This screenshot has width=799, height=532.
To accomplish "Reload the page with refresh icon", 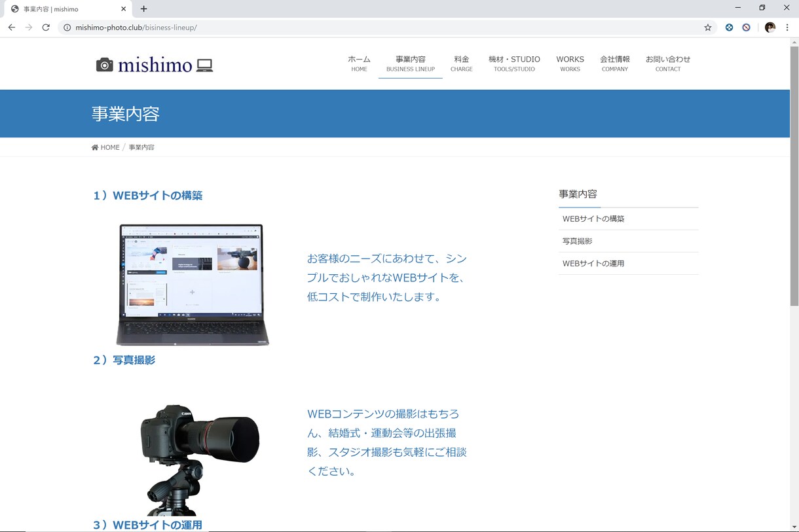I will pyautogui.click(x=46, y=27).
